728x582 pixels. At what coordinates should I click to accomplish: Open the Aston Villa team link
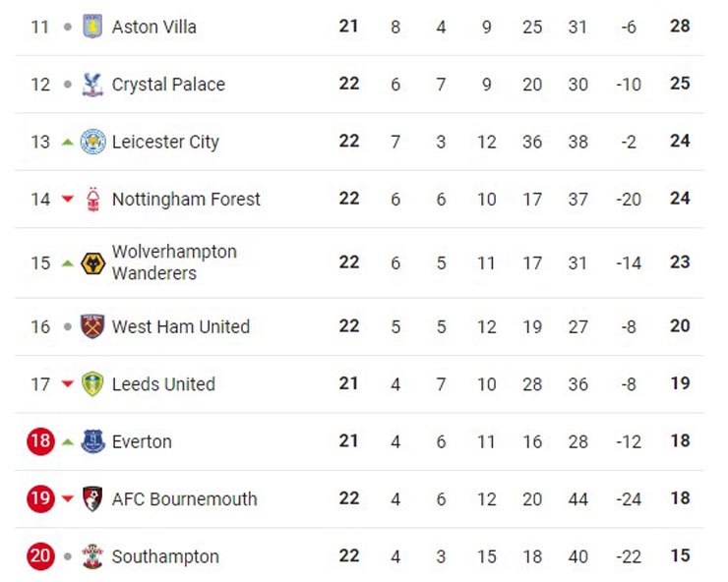[x=153, y=27]
